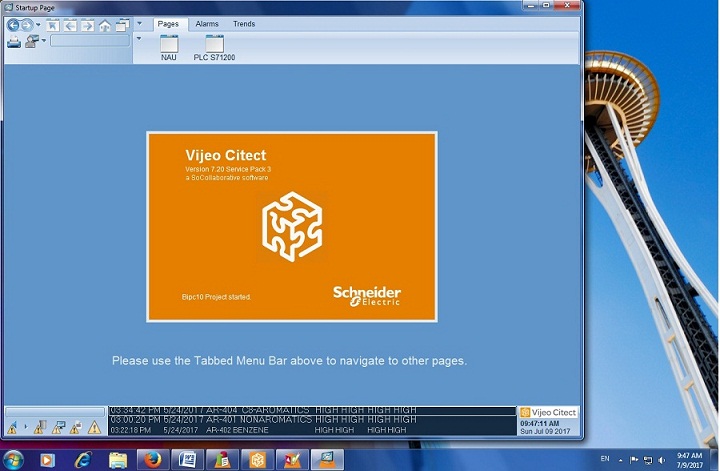Viewport: 720px width, 471px height.
Task: Open Internet Explorer from taskbar
Action: 83,460
